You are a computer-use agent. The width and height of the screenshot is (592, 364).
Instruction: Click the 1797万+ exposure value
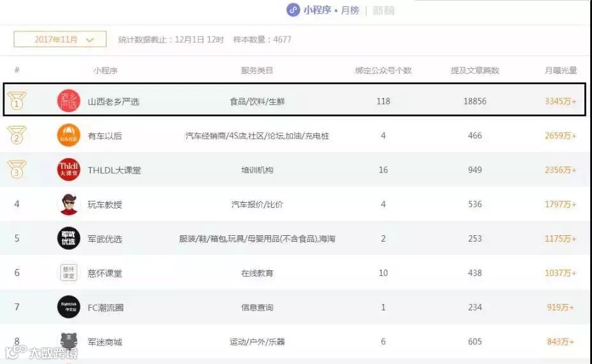click(560, 204)
